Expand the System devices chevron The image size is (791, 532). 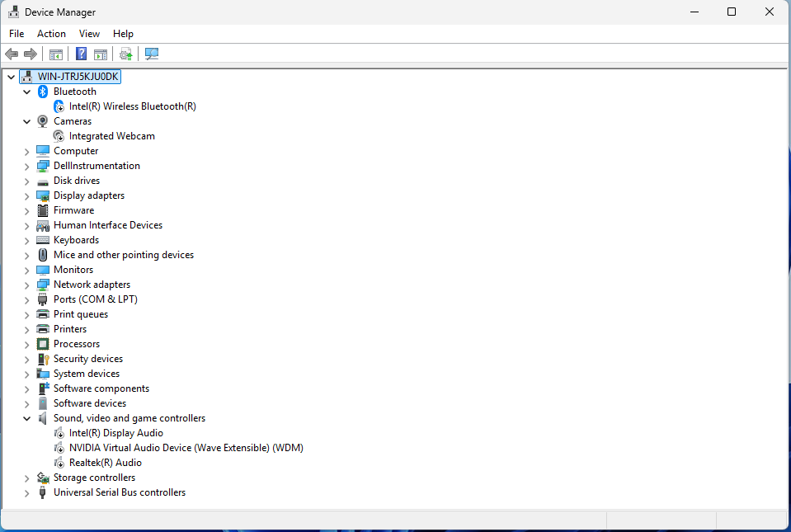tap(26, 374)
